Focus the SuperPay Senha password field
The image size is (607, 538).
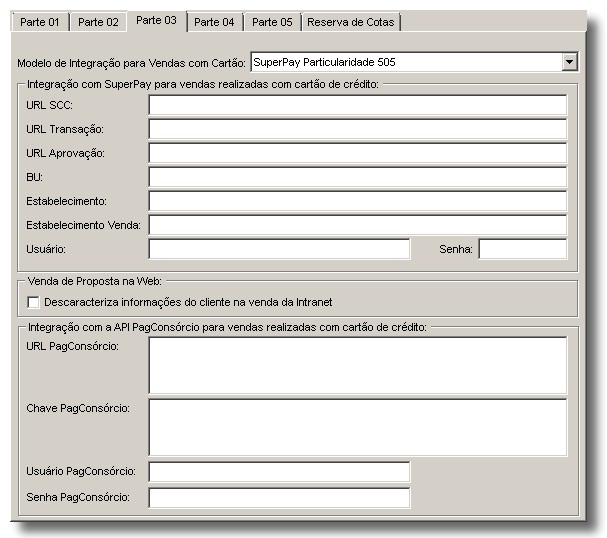pyautogui.click(x=523, y=249)
